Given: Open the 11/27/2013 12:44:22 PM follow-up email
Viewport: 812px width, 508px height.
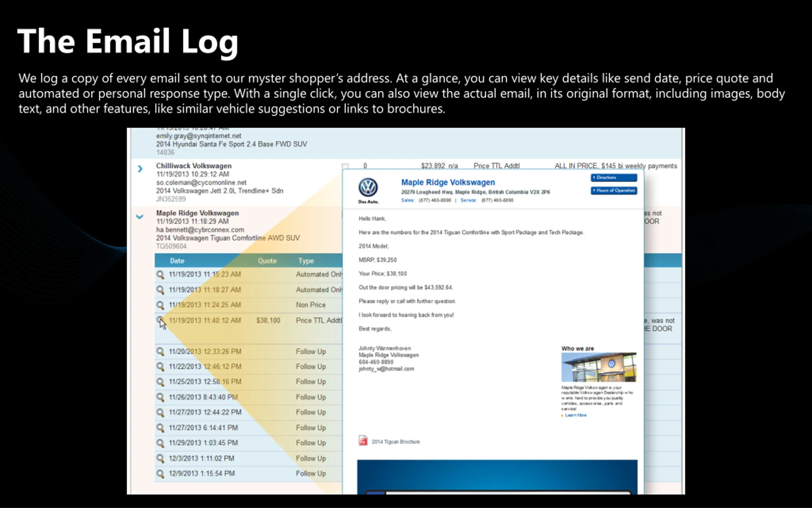Looking at the screenshot, I should click(x=160, y=412).
